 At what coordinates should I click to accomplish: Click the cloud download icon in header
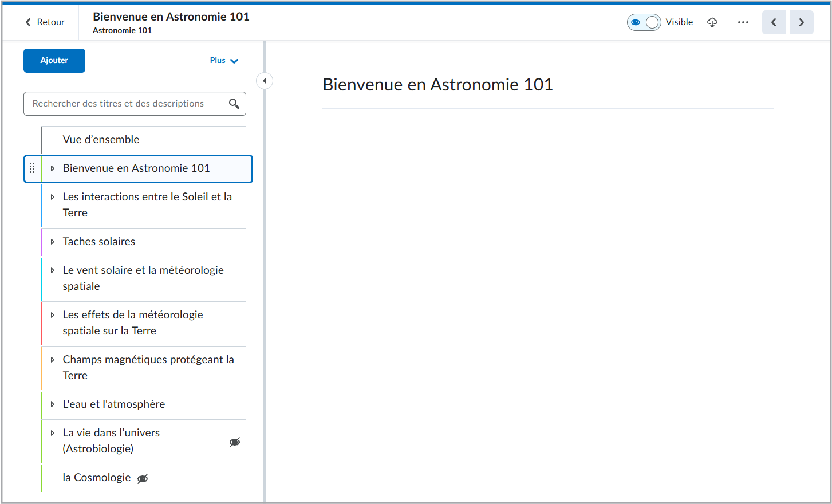tap(712, 22)
